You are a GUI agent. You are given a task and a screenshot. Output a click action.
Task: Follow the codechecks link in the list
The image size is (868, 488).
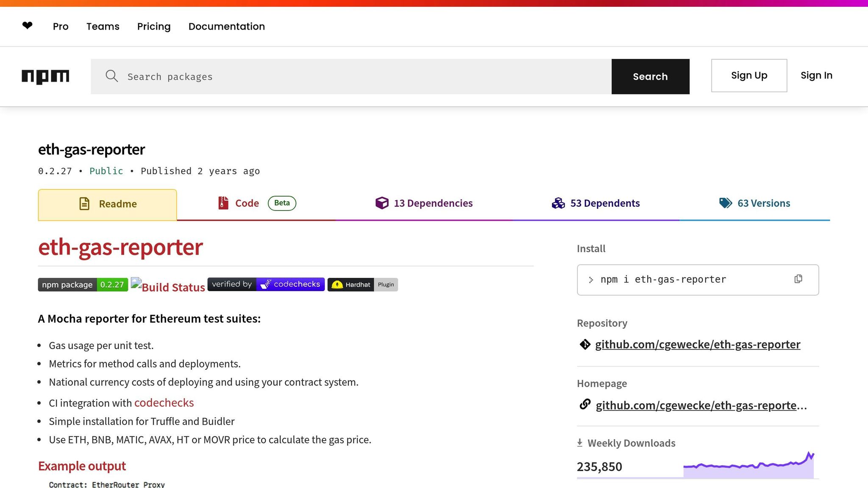pyautogui.click(x=164, y=403)
